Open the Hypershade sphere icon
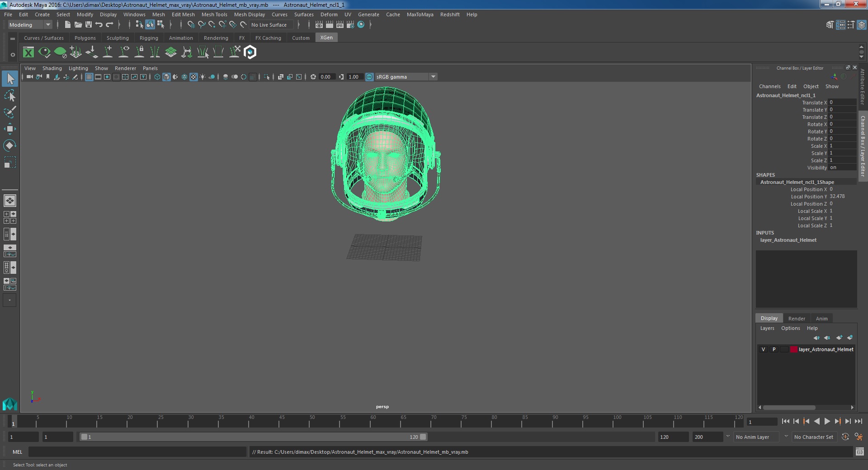The height and width of the screenshot is (470, 868). (361, 25)
